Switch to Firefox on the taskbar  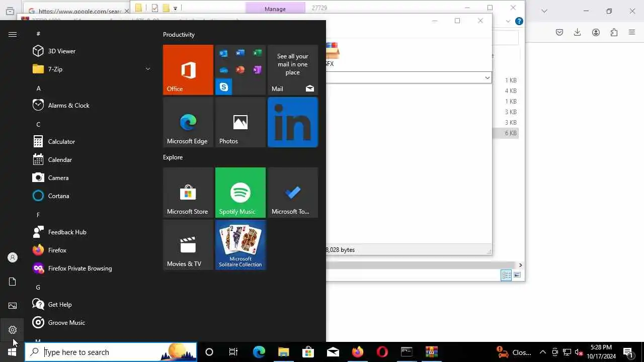[357, 352]
